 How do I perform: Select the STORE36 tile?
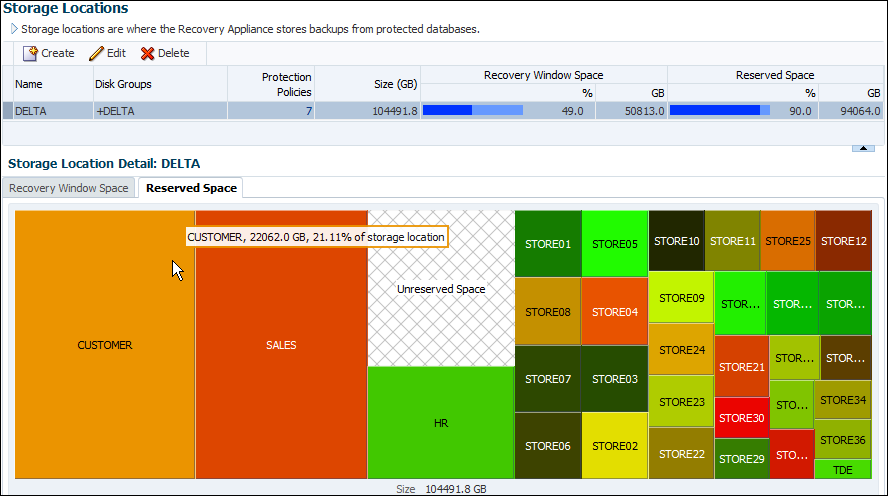(x=843, y=440)
